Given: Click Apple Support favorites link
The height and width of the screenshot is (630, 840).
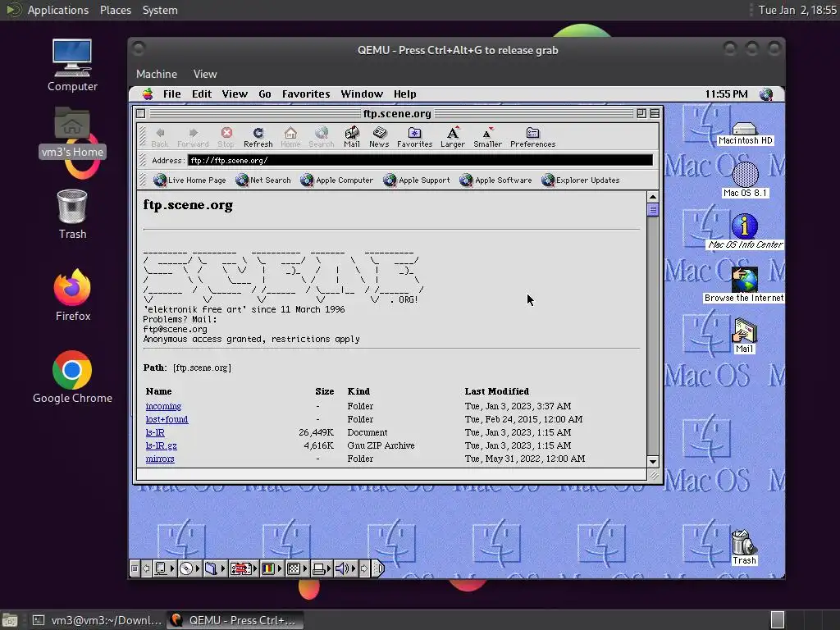Looking at the screenshot, I should point(417,180).
